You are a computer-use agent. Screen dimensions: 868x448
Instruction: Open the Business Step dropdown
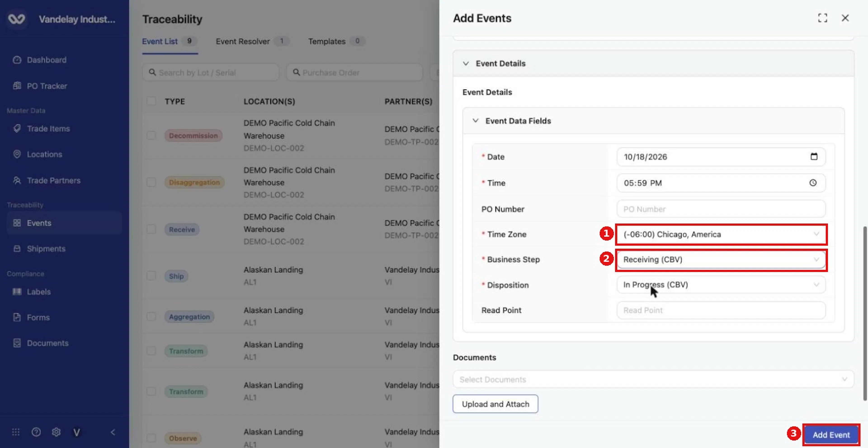[721, 260]
